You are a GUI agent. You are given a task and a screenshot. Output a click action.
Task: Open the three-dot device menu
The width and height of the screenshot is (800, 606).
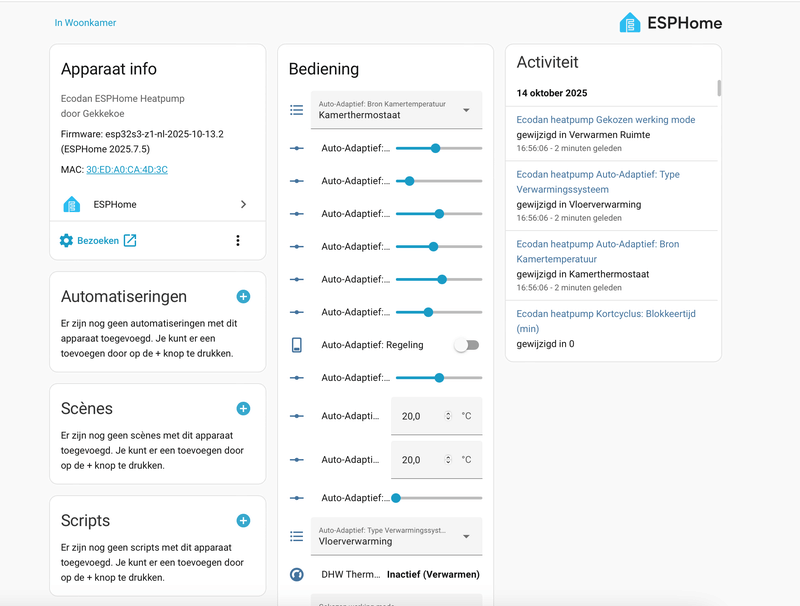tap(238, 241)
